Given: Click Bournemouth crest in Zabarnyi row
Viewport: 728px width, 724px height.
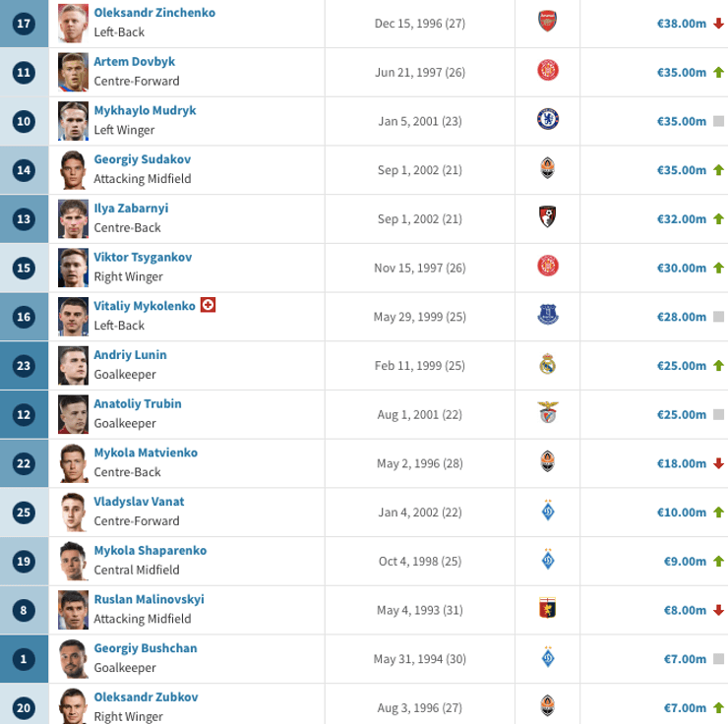Looking at the screenshot, I should [x=548, y=217].
